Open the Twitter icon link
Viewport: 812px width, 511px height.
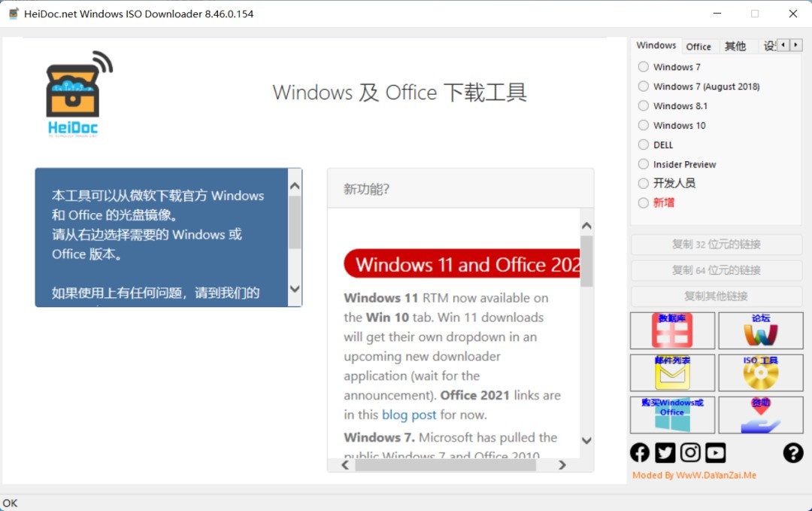[x=665, y=452]
